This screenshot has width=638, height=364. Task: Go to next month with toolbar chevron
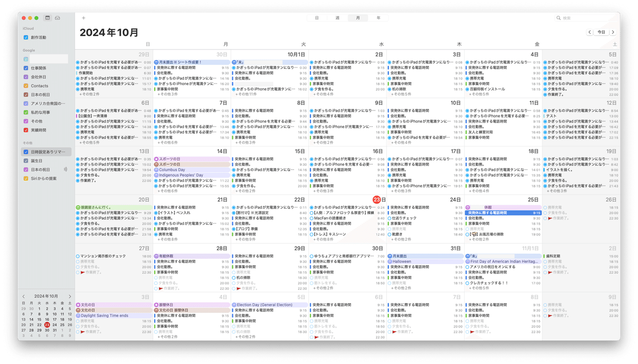pyautogui.click(x=613, y=32)
